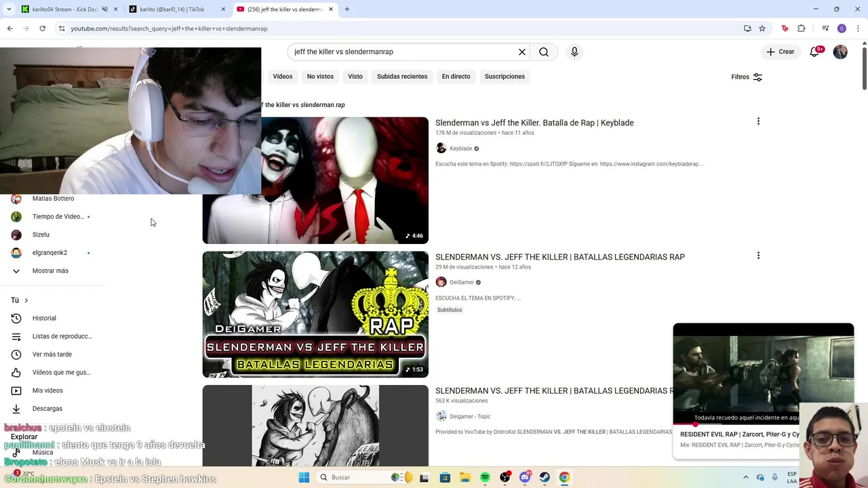Open Chrome extensions puzzle icon

pos(802,28)
